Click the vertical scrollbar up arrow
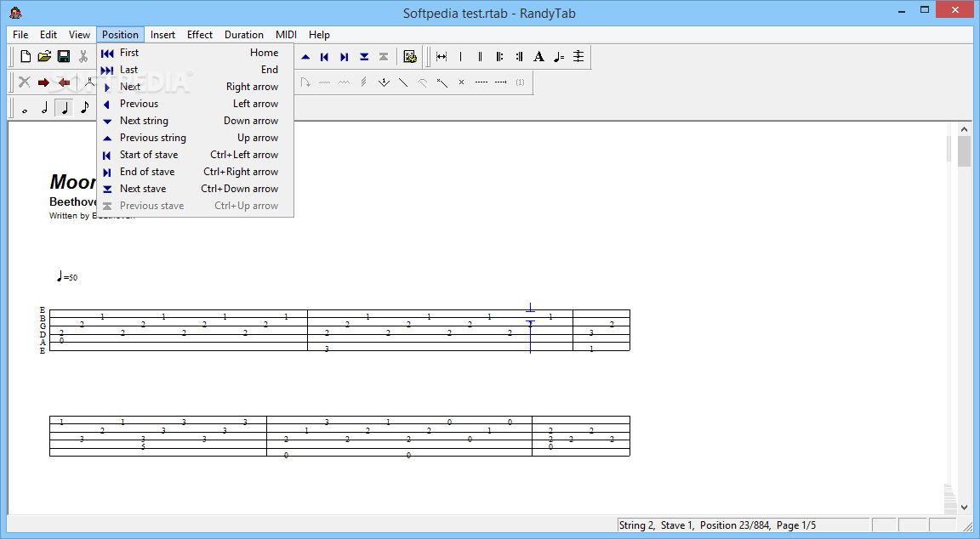 (964, 129)
